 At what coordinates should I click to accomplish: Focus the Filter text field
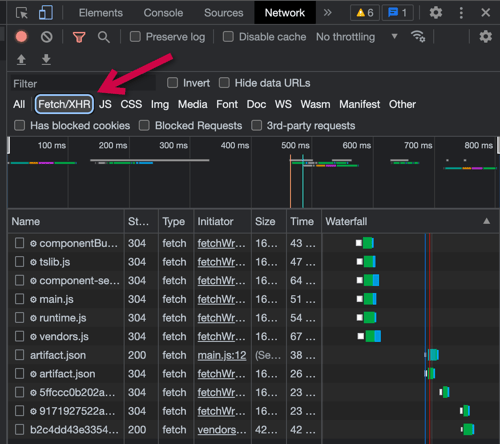pos(83,83)
